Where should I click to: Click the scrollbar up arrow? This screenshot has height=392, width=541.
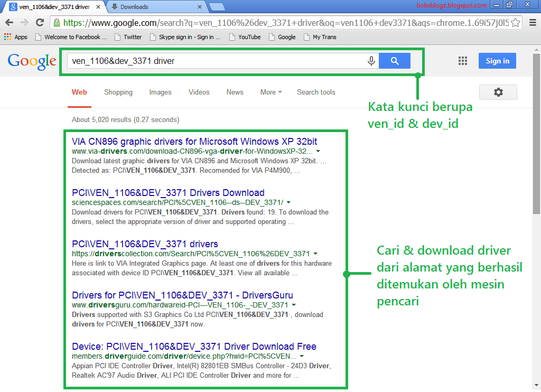tap(536, 49)
